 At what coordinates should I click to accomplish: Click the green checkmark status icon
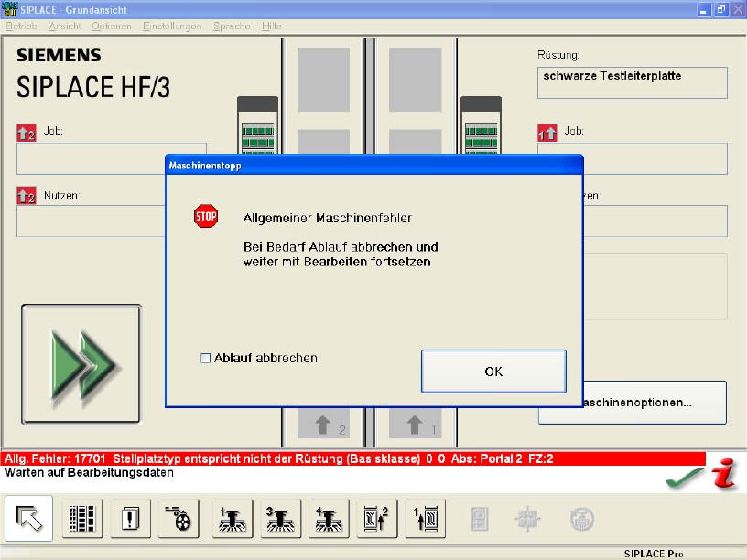point(685,478)
